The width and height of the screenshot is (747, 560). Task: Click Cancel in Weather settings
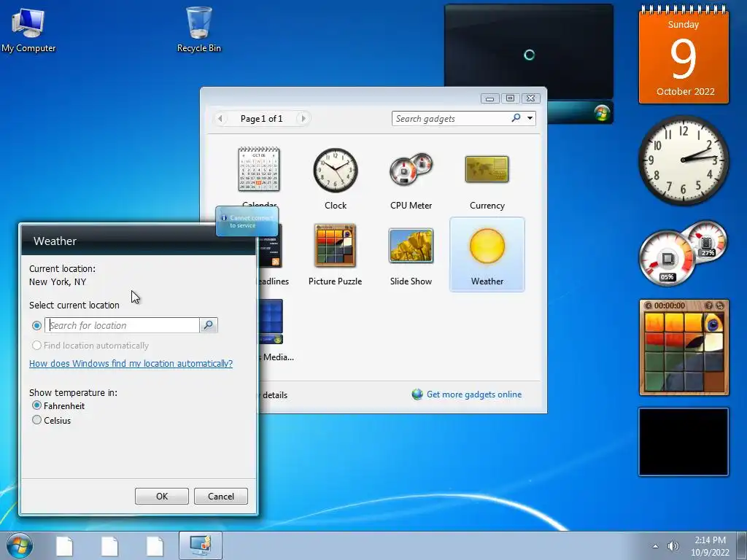[220, 496]
